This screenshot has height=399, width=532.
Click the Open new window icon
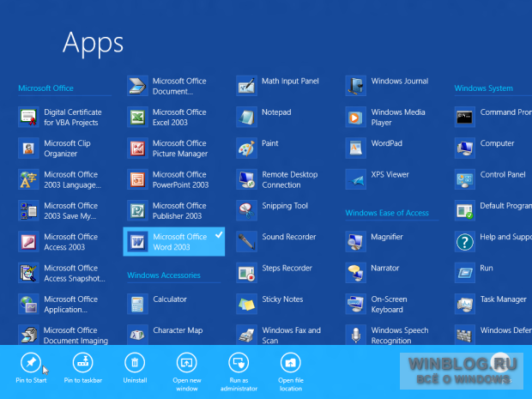click(x=186, y=363)
